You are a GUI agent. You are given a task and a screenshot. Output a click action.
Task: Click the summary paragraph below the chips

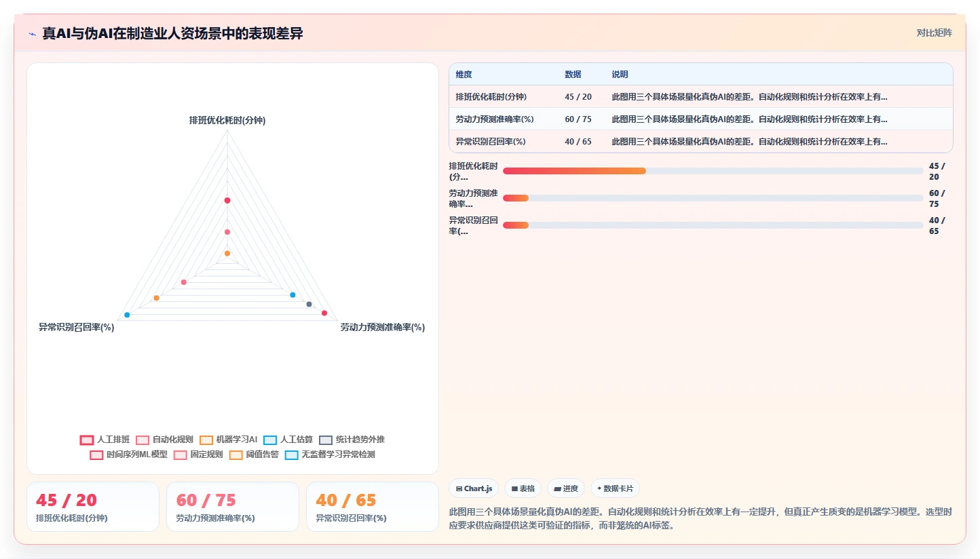700,518
